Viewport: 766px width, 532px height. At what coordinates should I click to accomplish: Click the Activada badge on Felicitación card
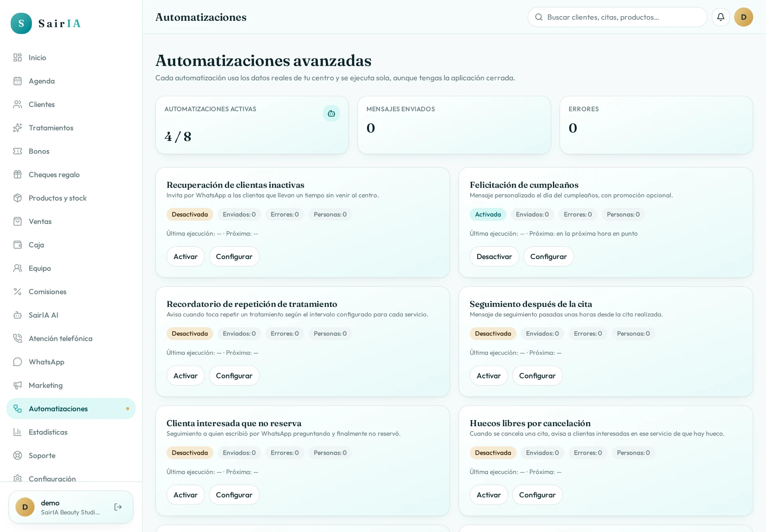click(x=488, y=214)
